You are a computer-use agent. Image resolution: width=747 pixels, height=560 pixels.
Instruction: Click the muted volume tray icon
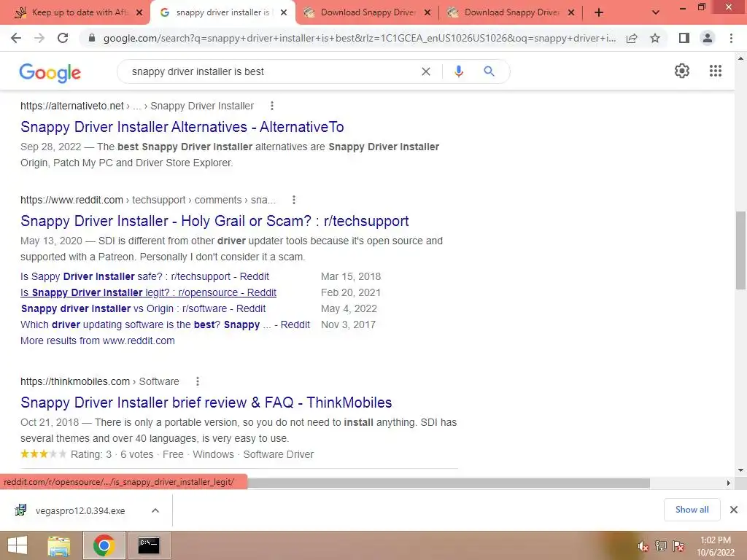(643, 546)
